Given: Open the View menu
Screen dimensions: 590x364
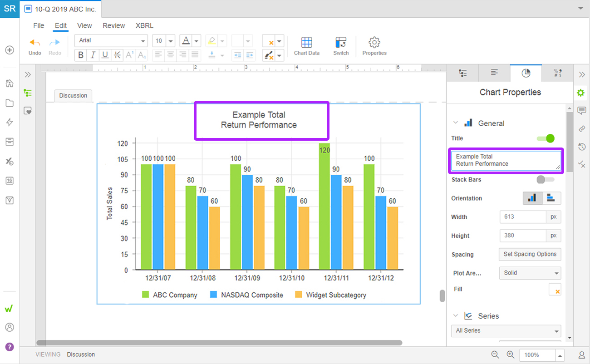Looking at the screenshot, I should 84,25.
